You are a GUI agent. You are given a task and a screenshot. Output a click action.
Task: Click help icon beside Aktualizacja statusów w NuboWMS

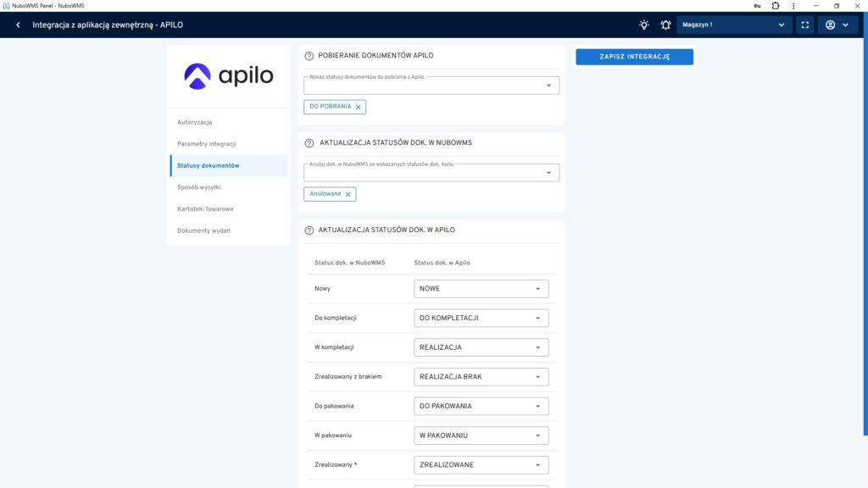tap(309, 143)
